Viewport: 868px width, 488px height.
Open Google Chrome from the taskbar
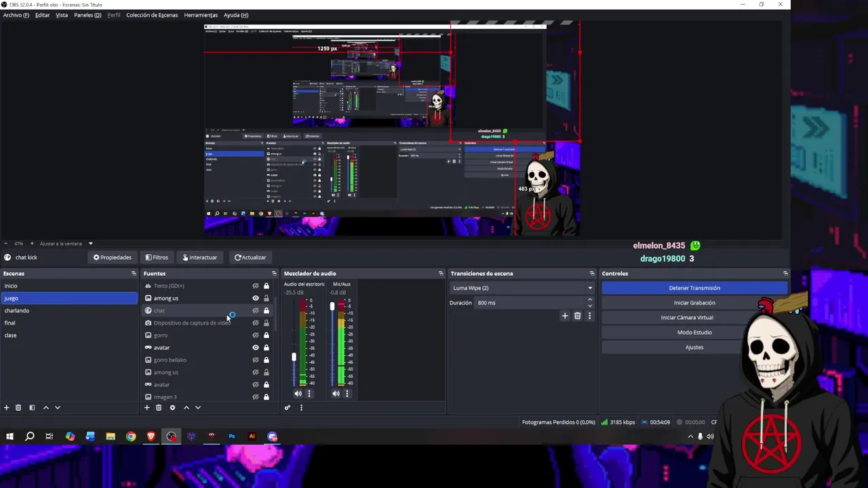pyautogui.click(x=131, y=436)
